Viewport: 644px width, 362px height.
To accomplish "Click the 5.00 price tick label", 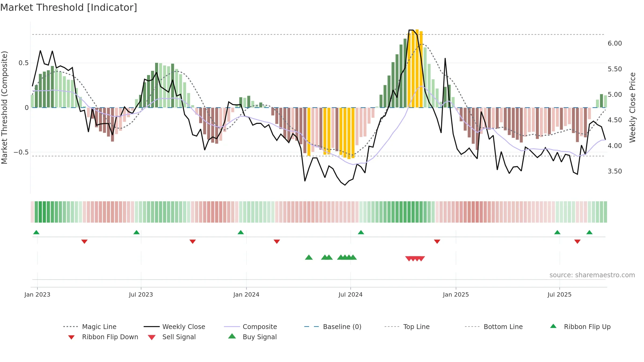I will [x=615, y=95].
